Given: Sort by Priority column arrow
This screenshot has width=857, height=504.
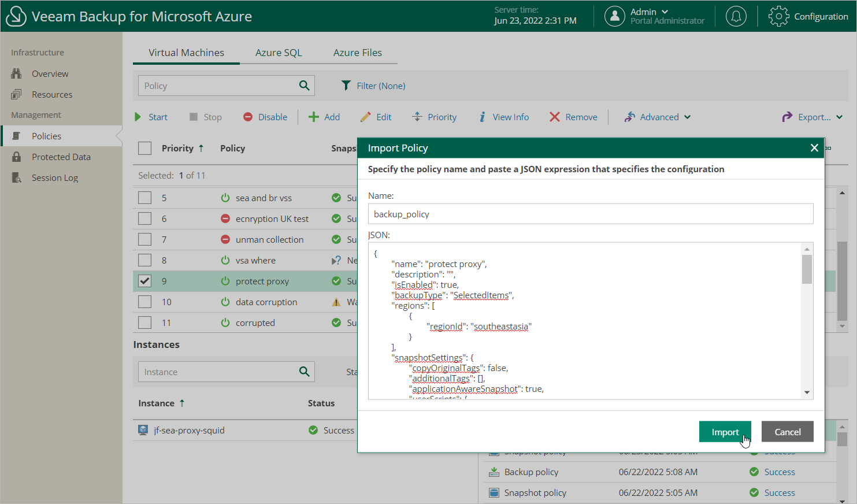Looking at the screenshot, I should point(201,148).
